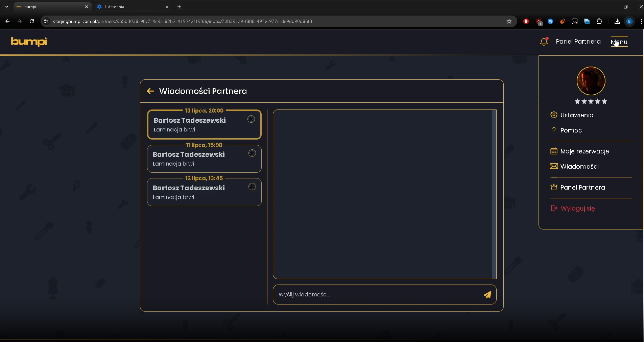Focus the Wyślij wiadomość input field
This screenshot has height=342, width=644.
click(x=379, y=295)
